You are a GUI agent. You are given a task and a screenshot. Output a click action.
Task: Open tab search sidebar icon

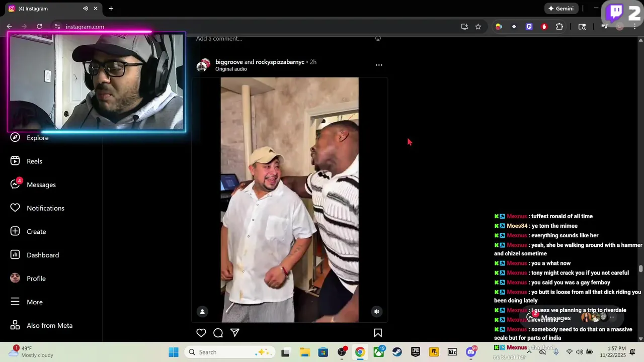[x=582, y=27]
